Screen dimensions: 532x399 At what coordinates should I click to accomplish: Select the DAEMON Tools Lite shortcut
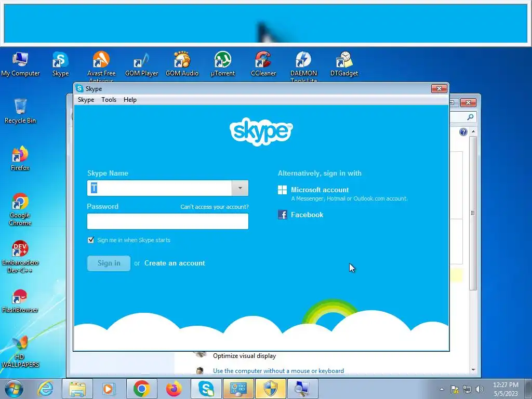[x=303, y=66]
